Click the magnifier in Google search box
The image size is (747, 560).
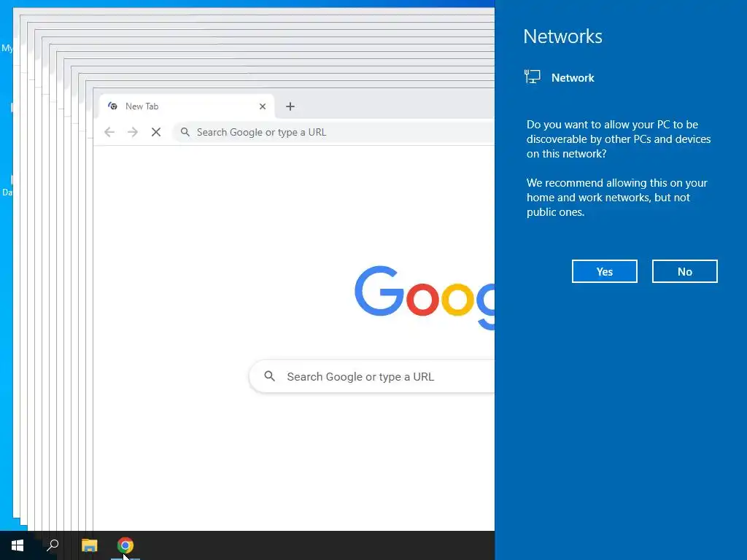coord(270,376)
